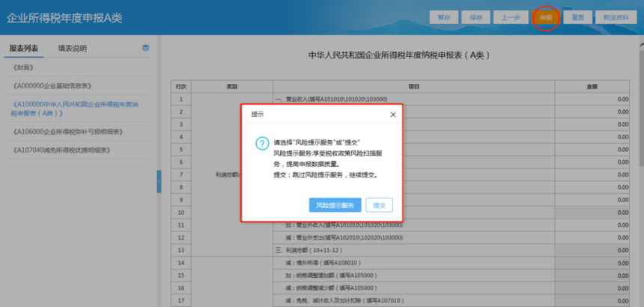Switch to the 填表说明 tab
Image resolution: width=644 pixels, height=307 pixels.
(73, 49)
